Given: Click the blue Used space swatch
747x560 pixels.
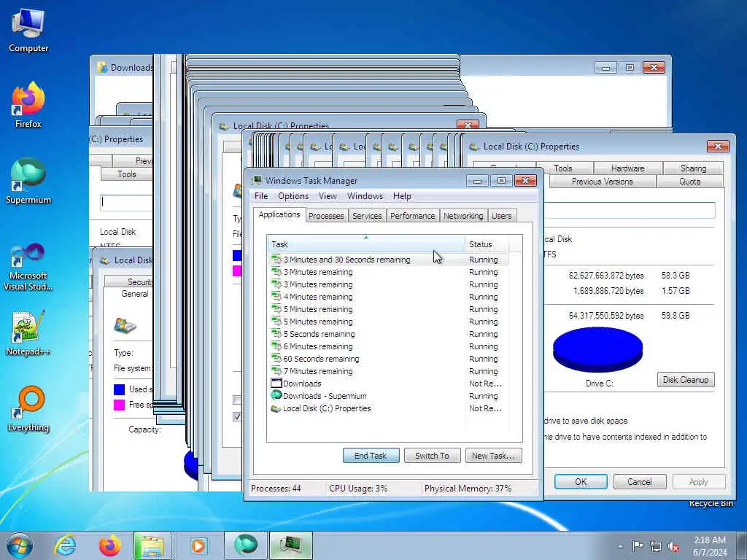Looking at the screenshot, I should click(x=119, y=389).
